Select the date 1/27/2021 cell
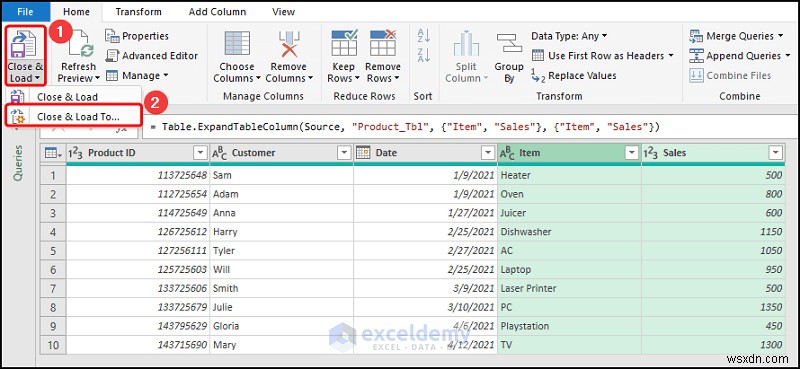 click(426, 213)
